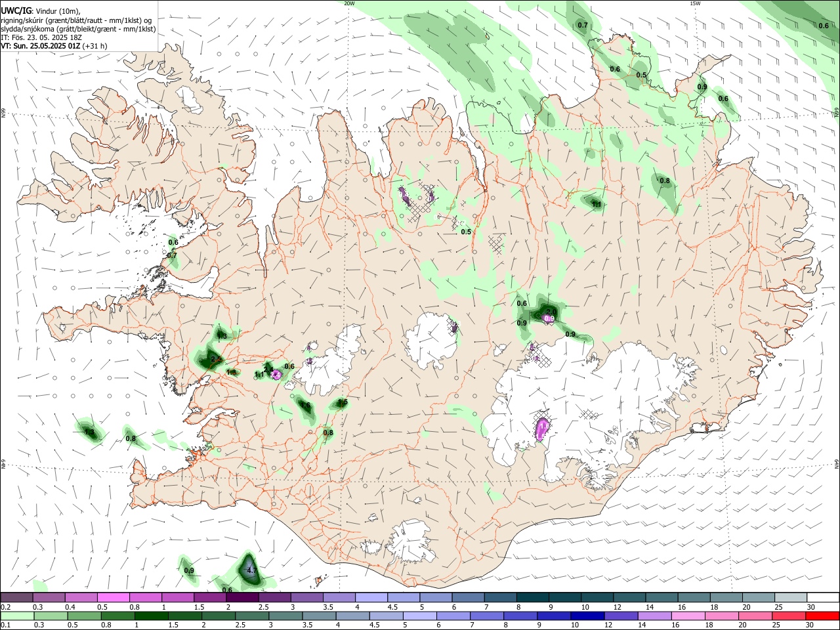Pick the light pink 16–18 rain swatch
This screenshot has width=840, height=630.
click(x=688, y=616)
